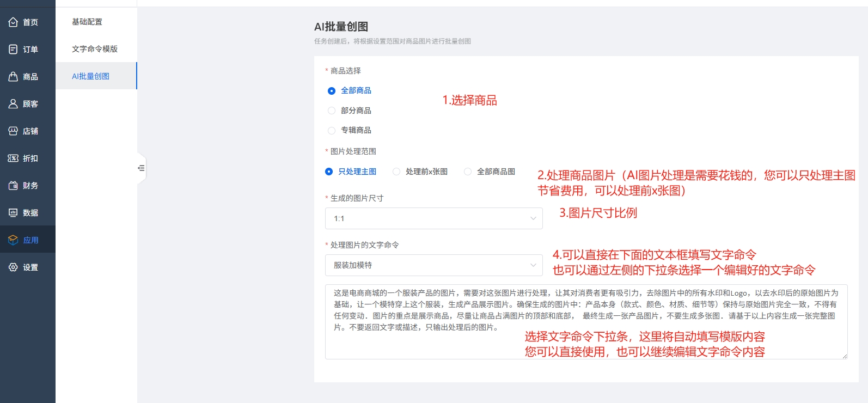Image resolution: width=868 pixels, height=403 pixels.
Task: Click the AI批量创图 submenu item
Action: (91, 76)
